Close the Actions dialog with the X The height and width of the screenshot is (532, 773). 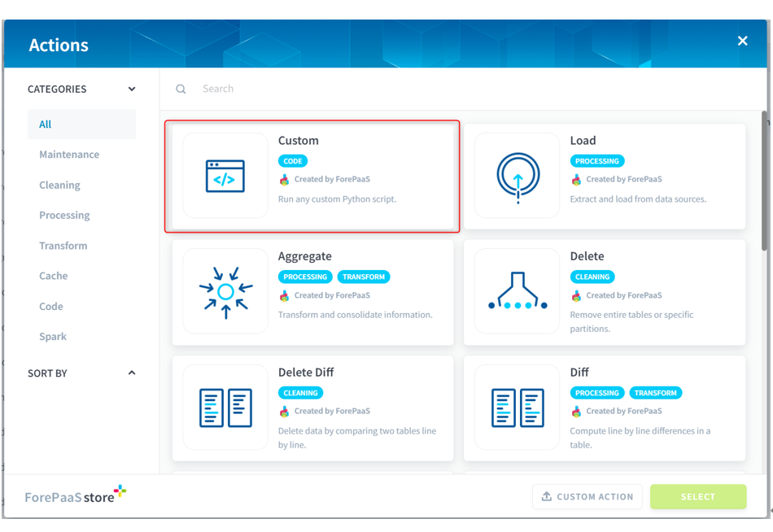tap(742, 41)
